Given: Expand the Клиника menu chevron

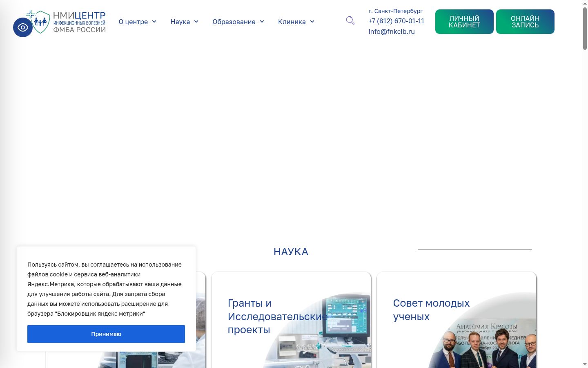Looking at the screenshot, I should click(312, 22).
